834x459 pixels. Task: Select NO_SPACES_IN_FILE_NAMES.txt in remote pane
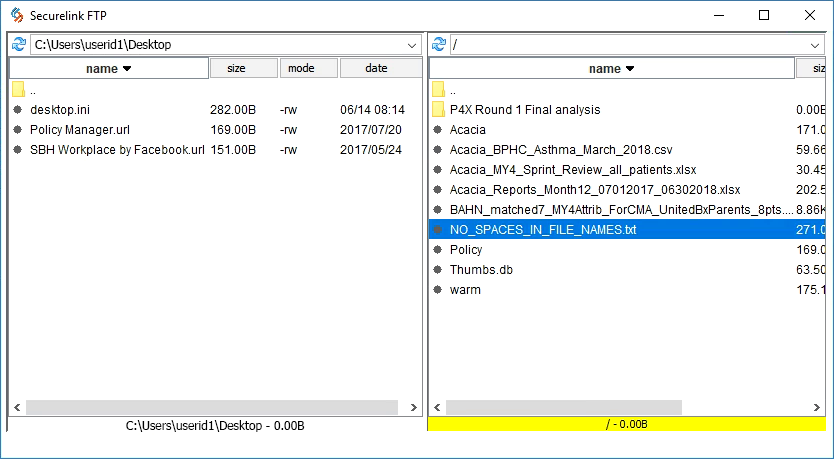(x=542, y=230)
